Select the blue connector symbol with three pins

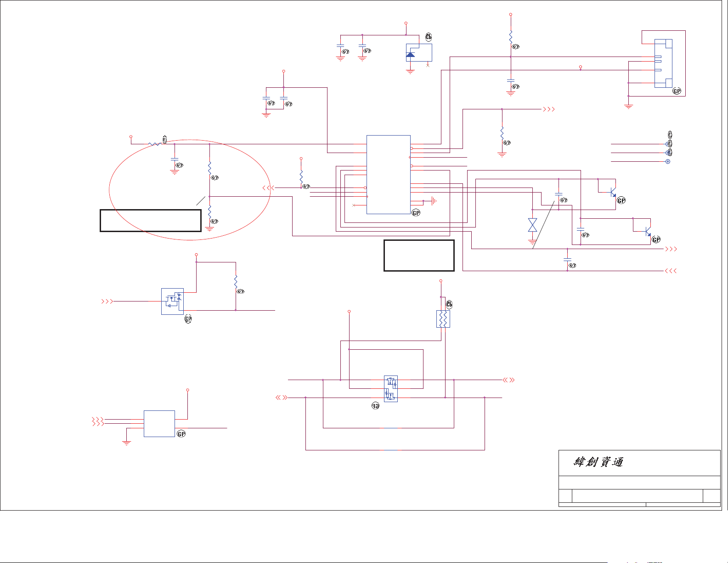663,63
